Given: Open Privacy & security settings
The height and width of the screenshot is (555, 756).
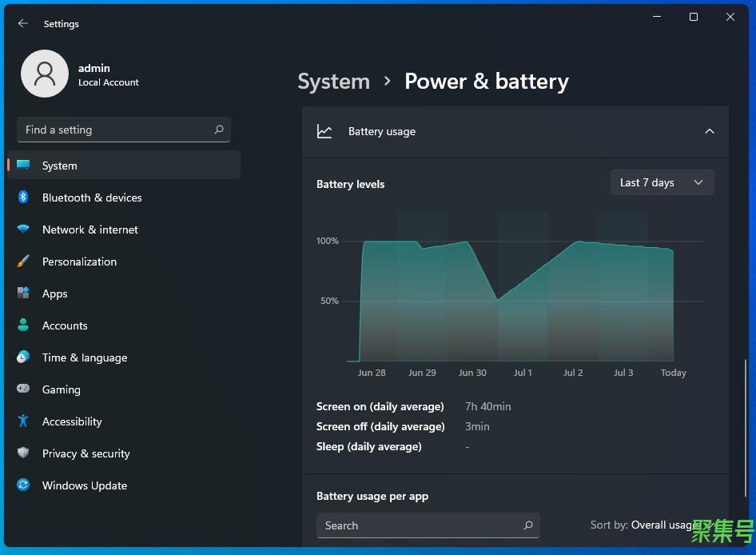Looking at the screenshot, I should pyautogui.click(x=124, y=453).
